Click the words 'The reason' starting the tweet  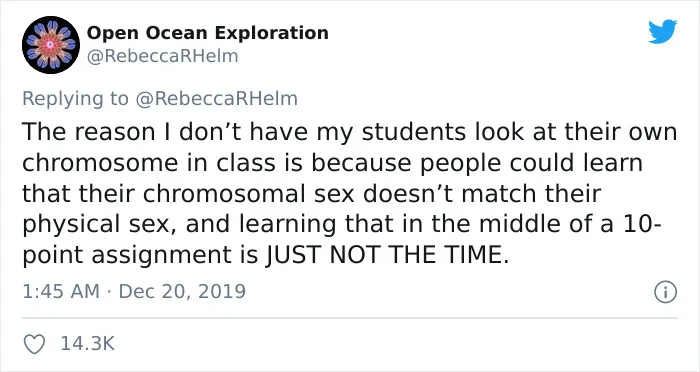pyautogui.click(x=88, y=132)
